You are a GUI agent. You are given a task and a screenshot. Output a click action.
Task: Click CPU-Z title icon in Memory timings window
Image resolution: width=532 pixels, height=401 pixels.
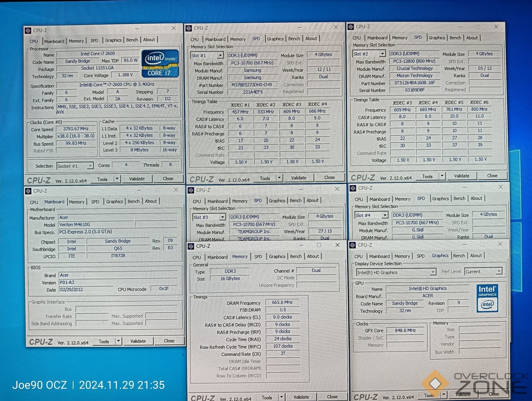[x=191, y=246]
